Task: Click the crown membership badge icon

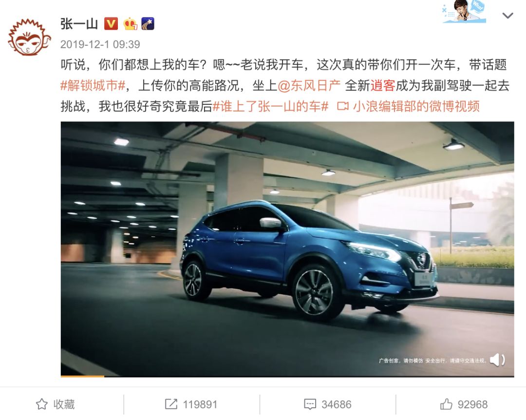Action: (130, 24)
